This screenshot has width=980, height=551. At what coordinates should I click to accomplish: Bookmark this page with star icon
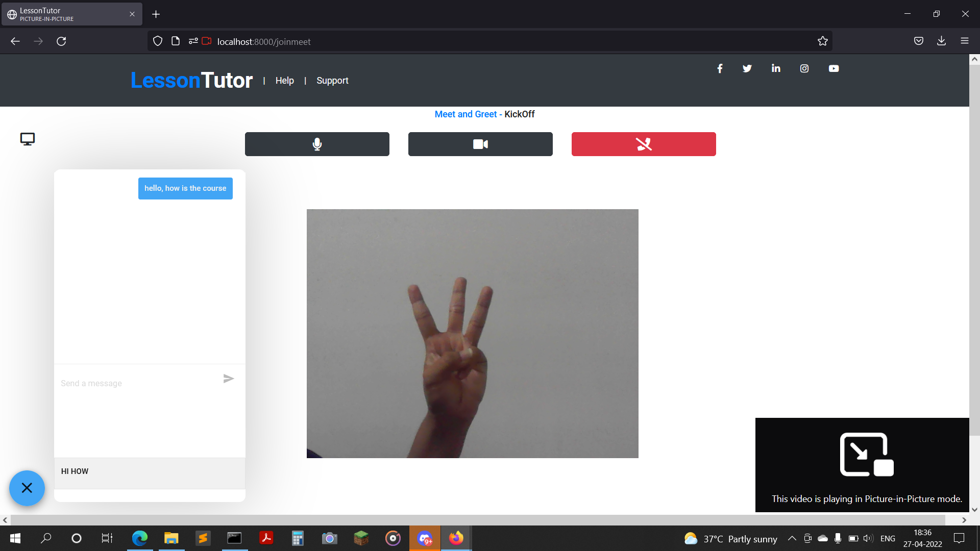point(822,41)
